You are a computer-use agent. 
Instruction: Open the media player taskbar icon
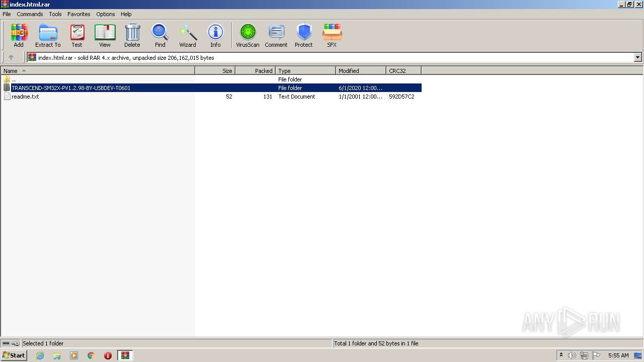pyautogui.click(x=74, y=355)
